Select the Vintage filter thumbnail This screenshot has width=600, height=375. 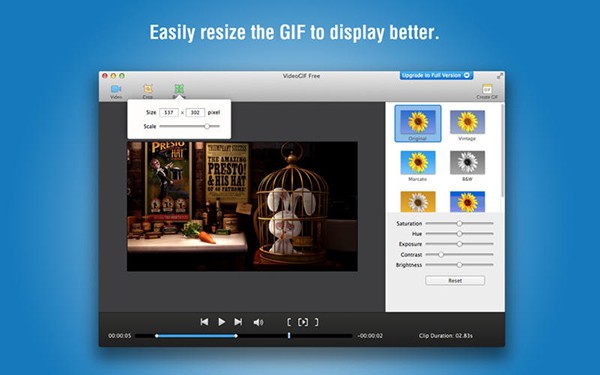(467, 122)
